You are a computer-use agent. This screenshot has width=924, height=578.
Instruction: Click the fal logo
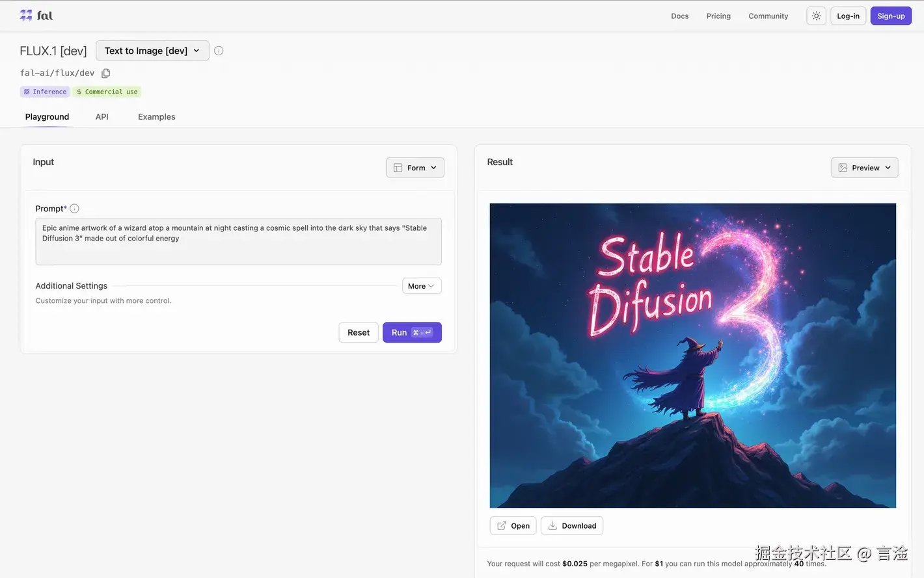click(x=36, y=16)
